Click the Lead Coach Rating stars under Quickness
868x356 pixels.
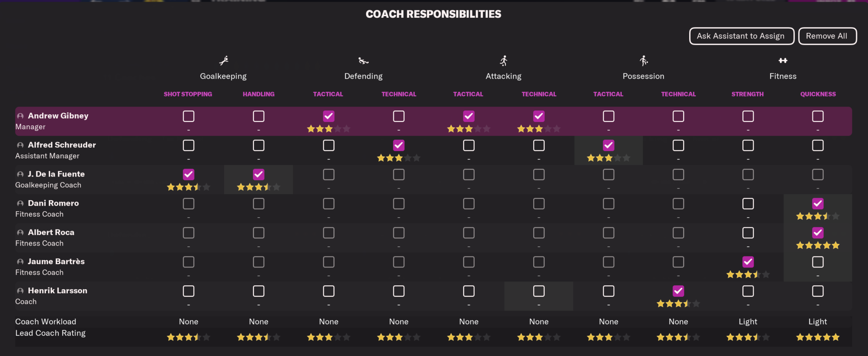click(818, 337)
